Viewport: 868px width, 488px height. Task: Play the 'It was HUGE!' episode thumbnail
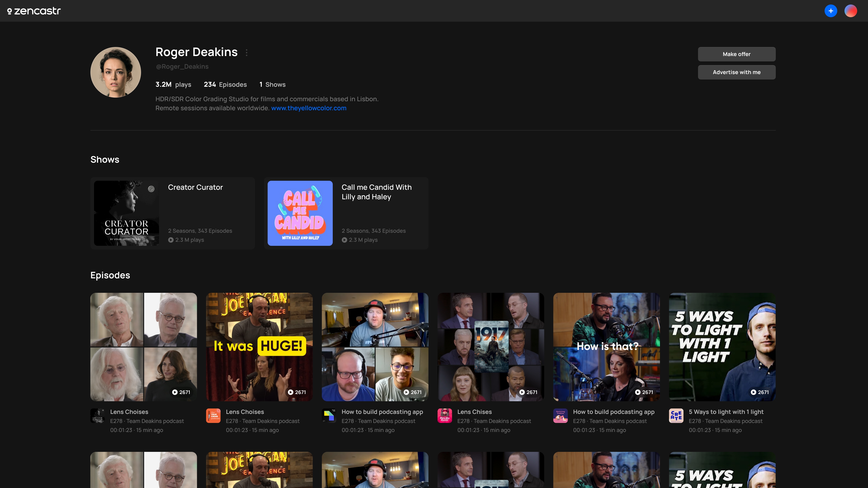click(x=259, y=347)
